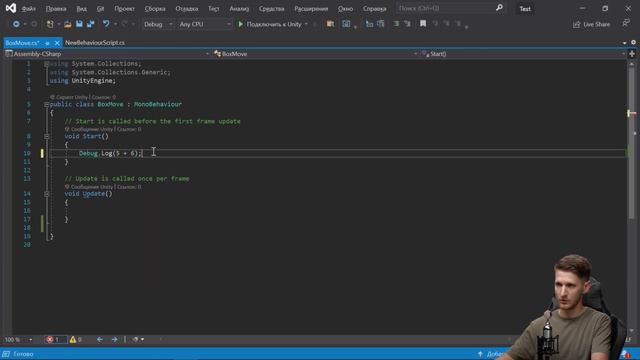Viewport: 640px width, 360px height.
Task: Collapse the Update() method block
Action: coord(47,194)
